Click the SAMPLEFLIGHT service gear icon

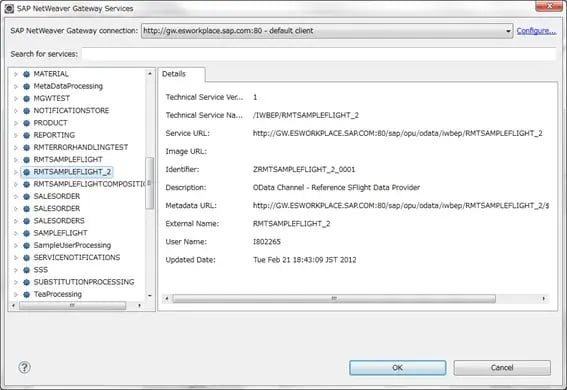(26, 233)
